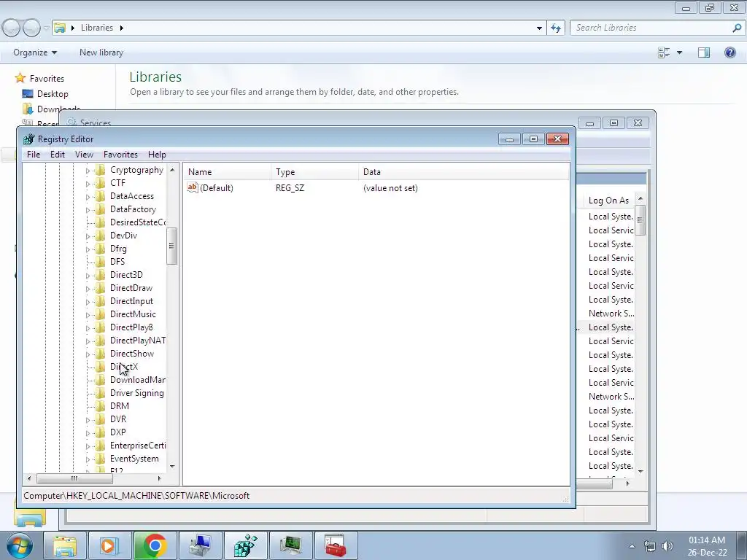The image size is (747, 560).
Task: Expand the Cryptography registry key
Action: coord(88,171)
